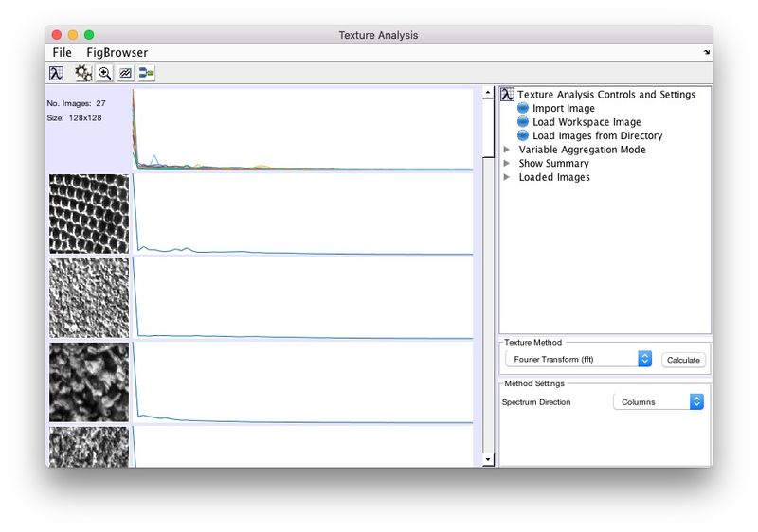758x532 pixels.
Task: Click the lambda icon in the toolbar
Action: [57, 73]
